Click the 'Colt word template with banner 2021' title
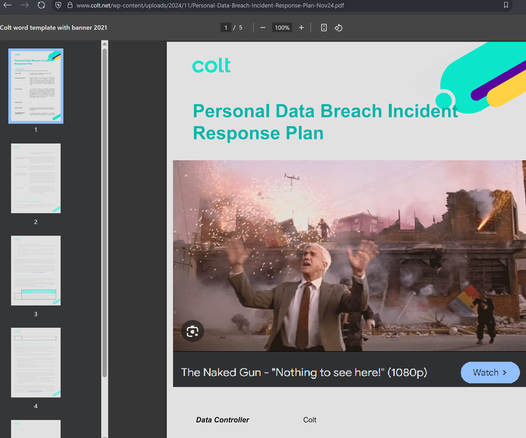The image size is (526, 438). coord(54,28)
